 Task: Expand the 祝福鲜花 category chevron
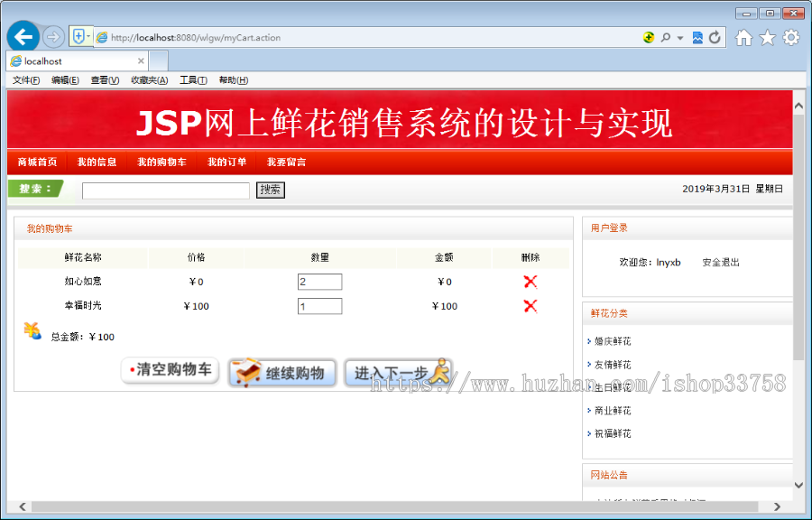coord(589,433)
